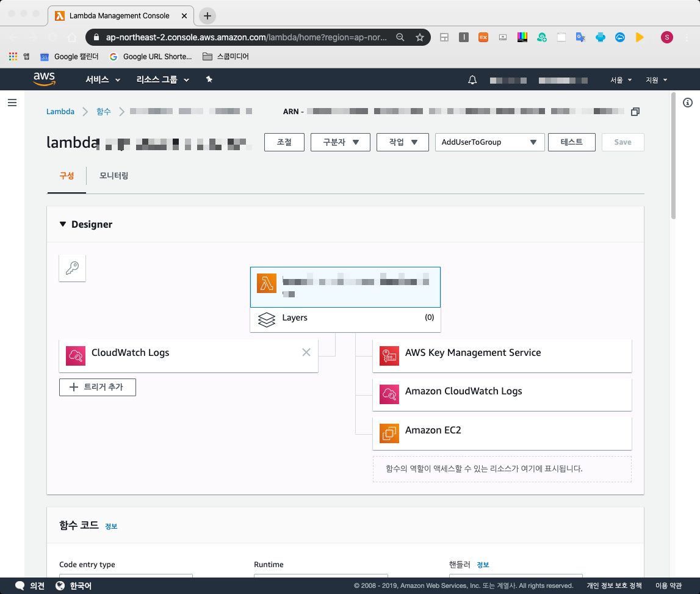Image resolution: width=700 pixels, height=594 pixels.
Task: Click the Chrome profile avatar S
Action: pyautogui.click(x=667, y=37)
